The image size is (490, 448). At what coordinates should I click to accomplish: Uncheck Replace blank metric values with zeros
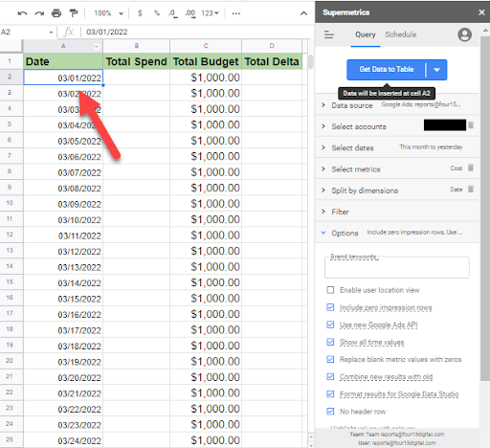click(x=330, y=359)
